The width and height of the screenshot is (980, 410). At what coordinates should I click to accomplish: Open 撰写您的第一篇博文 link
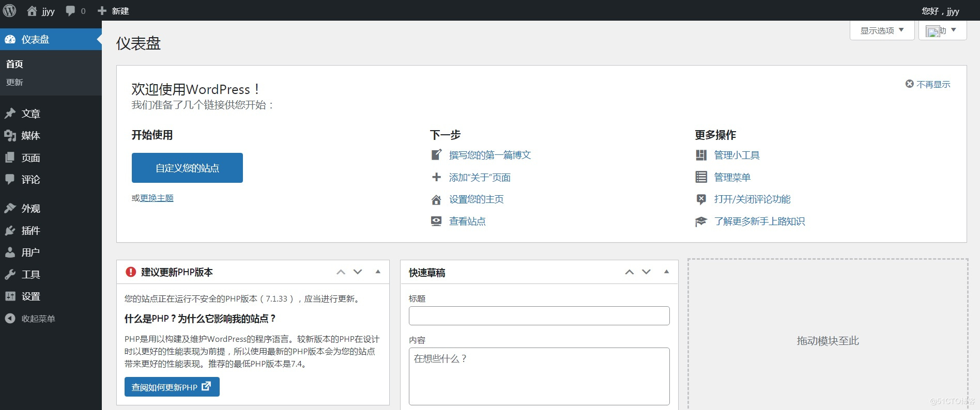490,155
